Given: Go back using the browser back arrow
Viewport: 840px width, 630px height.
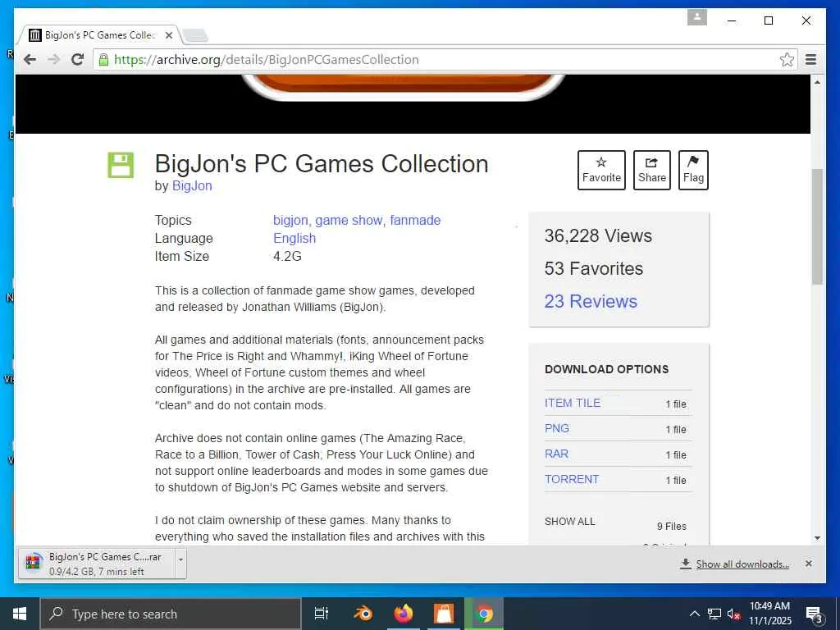Looking at the screenshot, I should [x=30, y=59].
